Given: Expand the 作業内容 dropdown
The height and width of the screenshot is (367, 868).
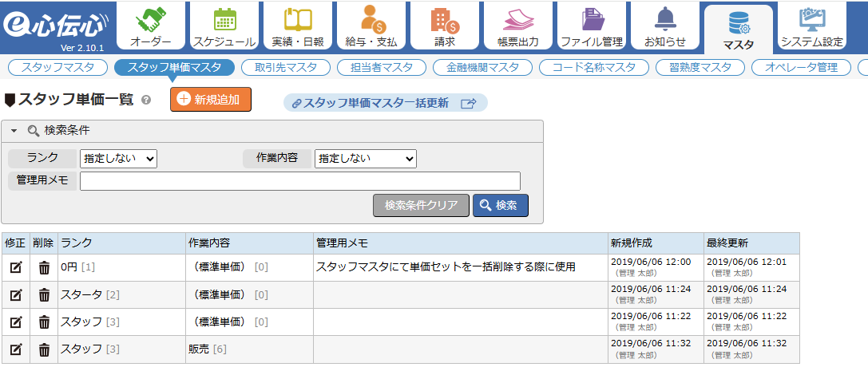Looking at the screenshot, I should [x=366, y=159].
